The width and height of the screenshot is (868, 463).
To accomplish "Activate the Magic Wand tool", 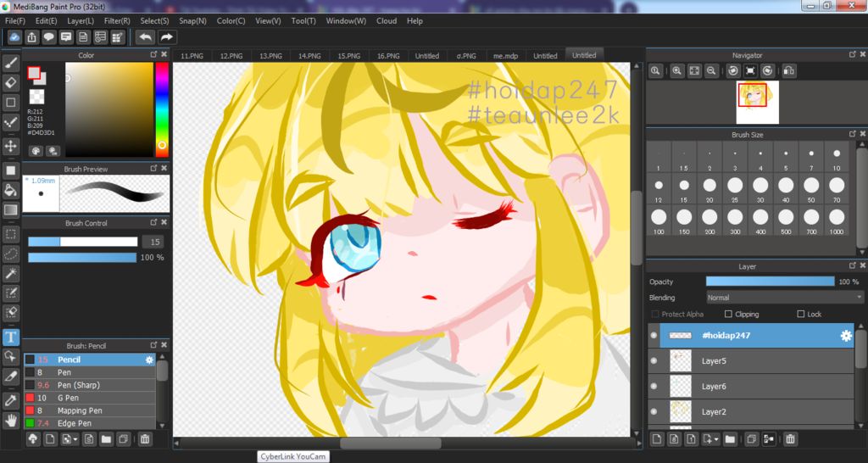I will (11, 273).
